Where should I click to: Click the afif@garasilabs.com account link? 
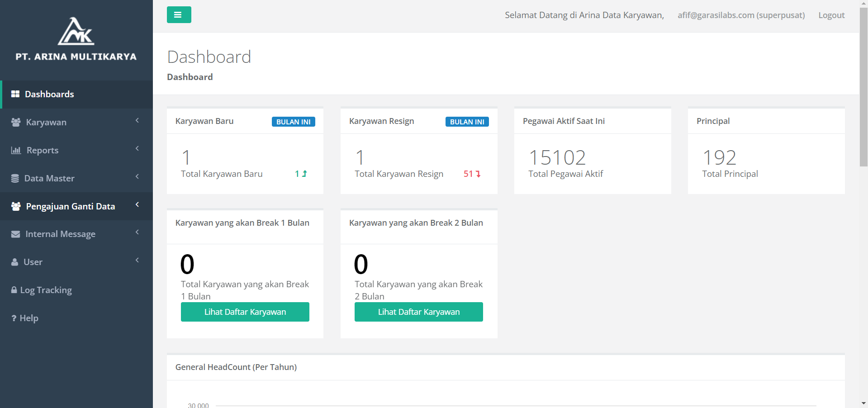(x=741, y=15)
